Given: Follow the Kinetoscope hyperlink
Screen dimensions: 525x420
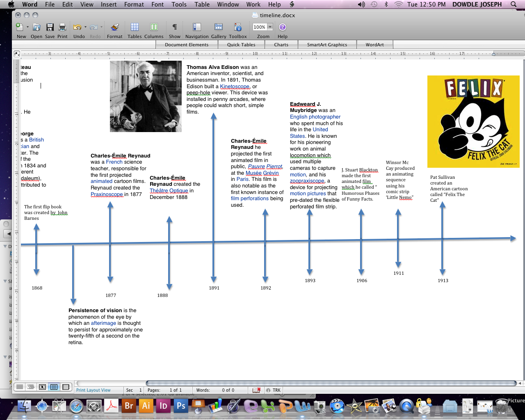Looking at the screenshot, I should click(x=234, y=86).
